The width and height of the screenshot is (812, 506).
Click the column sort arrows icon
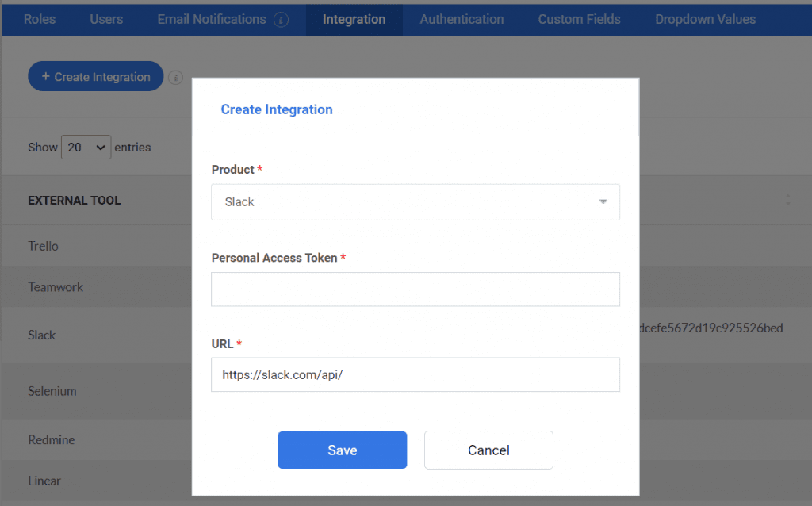787,201
